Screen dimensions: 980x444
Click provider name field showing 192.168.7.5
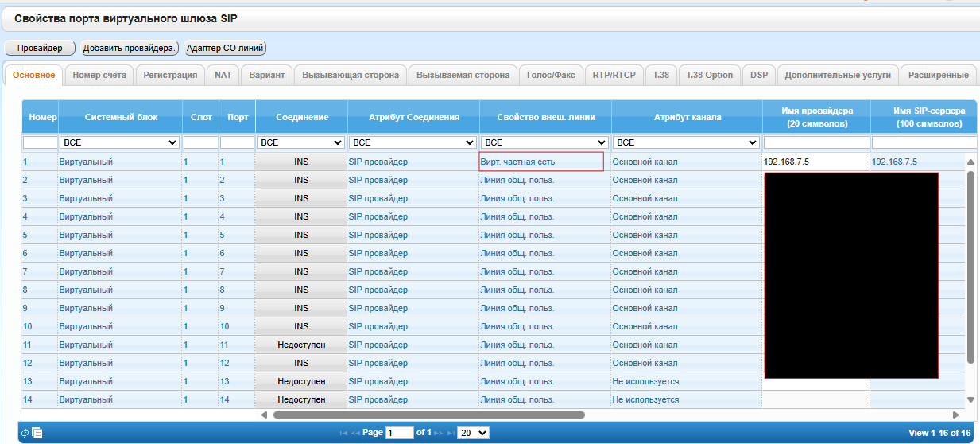click(x=816, y=162)
